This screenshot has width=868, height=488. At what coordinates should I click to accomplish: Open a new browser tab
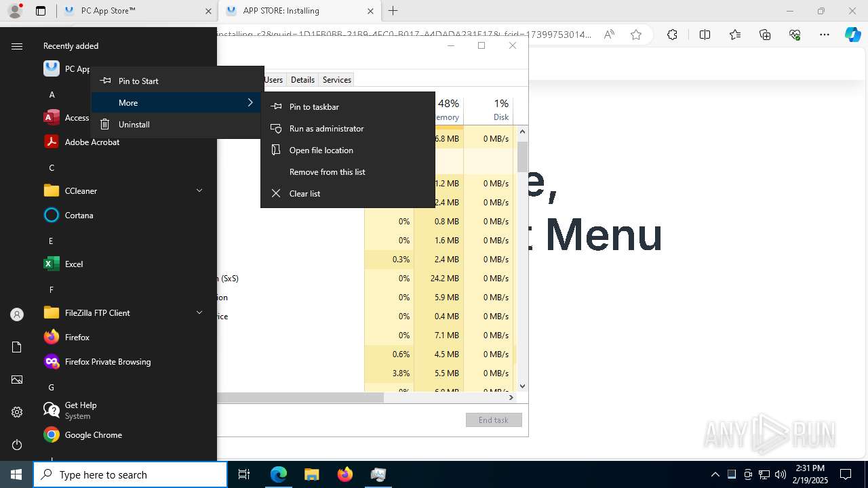393,11
